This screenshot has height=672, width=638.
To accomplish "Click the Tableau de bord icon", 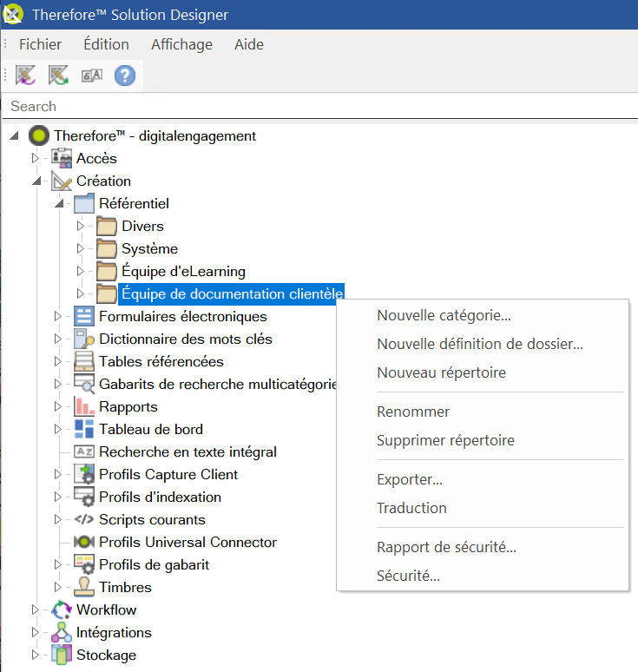I will (84, 429).
